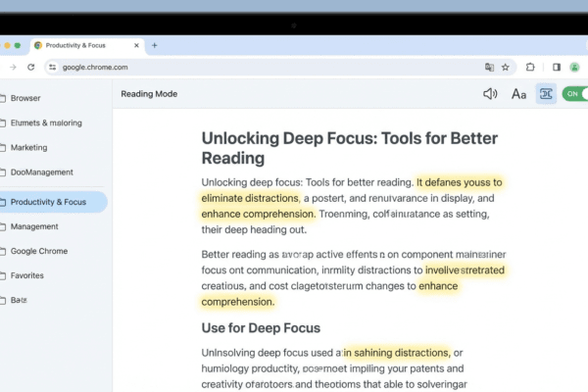Click the Unlocking Deep Focus article heading
This screenshot has width=588, height=392.
coord(350,148)
